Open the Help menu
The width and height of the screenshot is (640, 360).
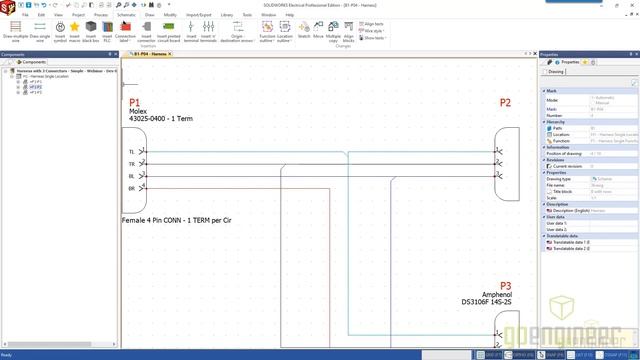coord(289,15)
